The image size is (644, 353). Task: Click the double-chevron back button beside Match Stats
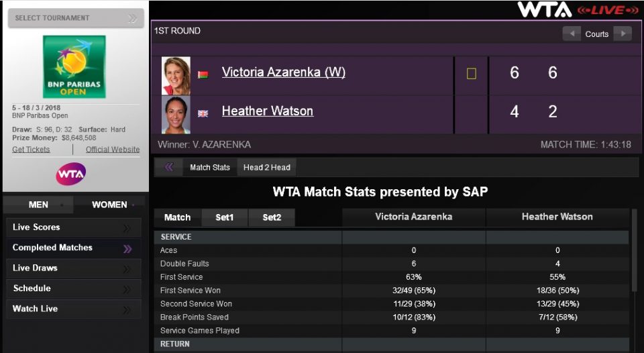click(169, 167)
